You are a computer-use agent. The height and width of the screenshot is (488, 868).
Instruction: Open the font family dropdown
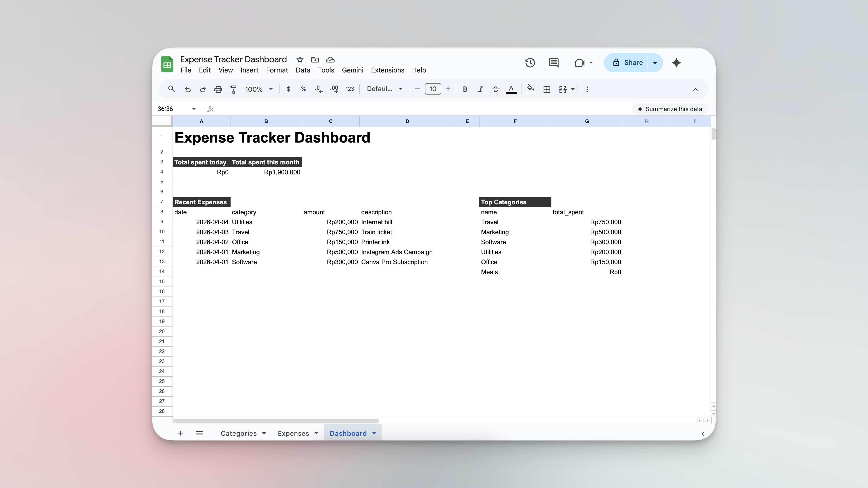(x=385, y=89)
